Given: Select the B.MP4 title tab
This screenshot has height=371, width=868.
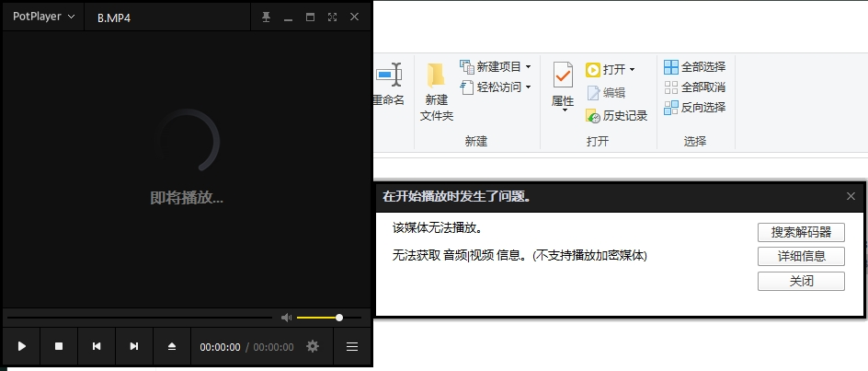Looking at the screenshot, I should pyautogui.click(x=114, y=17).
